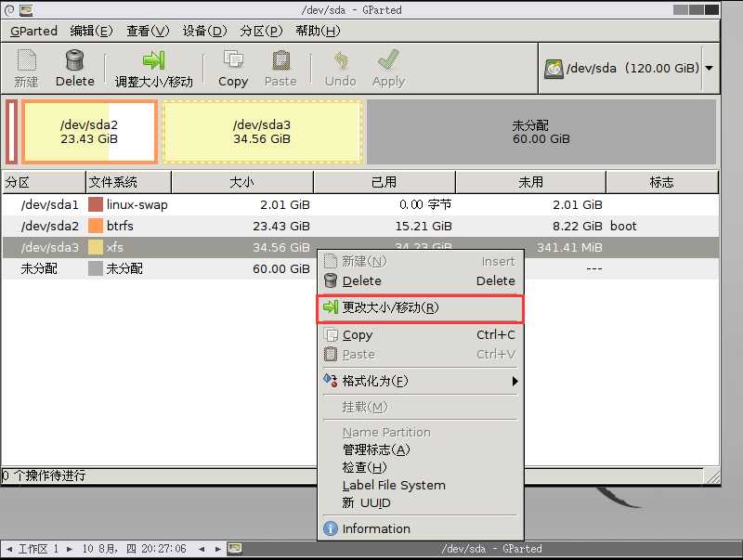Open the device selector dropdown arrow

tap(709, 68)
